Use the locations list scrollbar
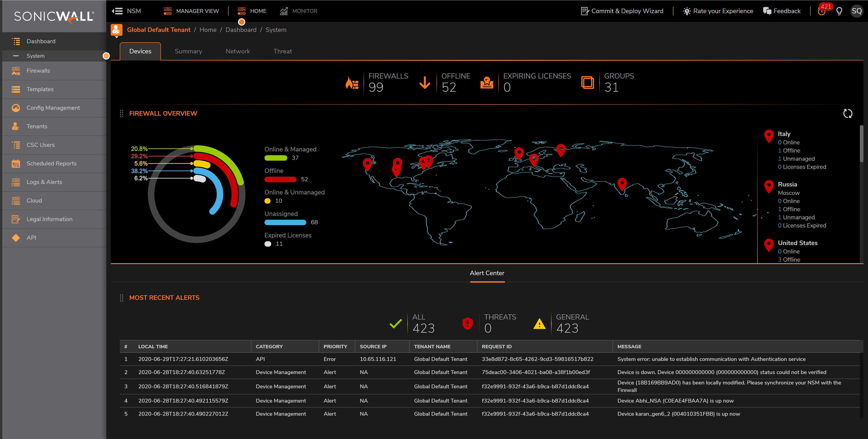The image size is (868, 439). (x=862, y=144)
